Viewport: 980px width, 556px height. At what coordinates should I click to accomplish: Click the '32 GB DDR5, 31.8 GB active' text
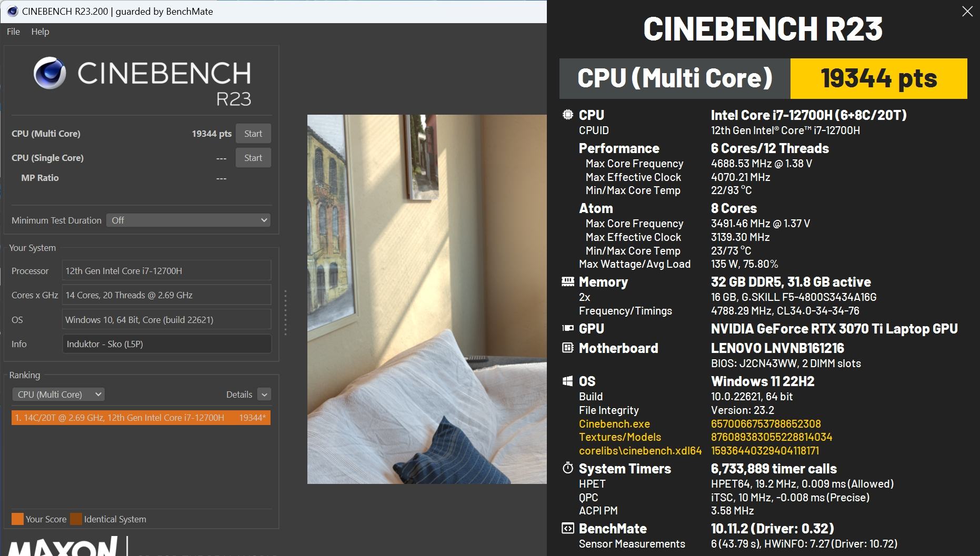(x=791, y=282)
